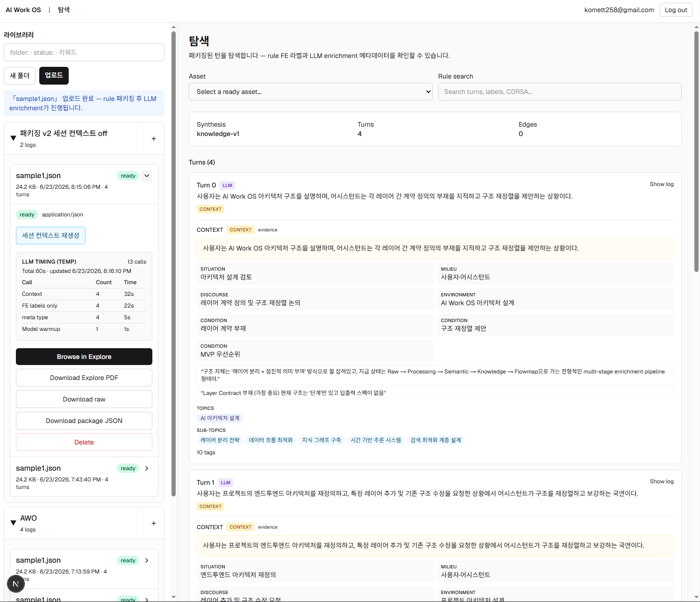Expand sample1.json uploaded at 7:43:40 PM
Screen dimensions: 700x602
pos(147,468)
